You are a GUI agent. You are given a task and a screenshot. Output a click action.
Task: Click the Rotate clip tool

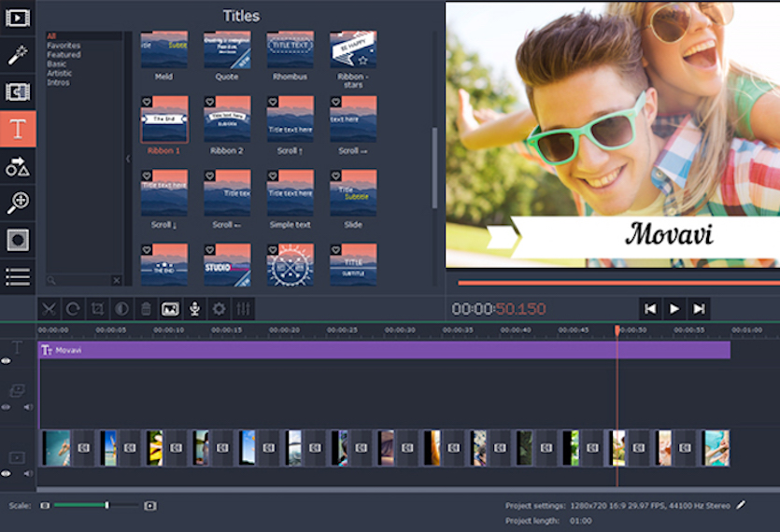coord(73,309)
